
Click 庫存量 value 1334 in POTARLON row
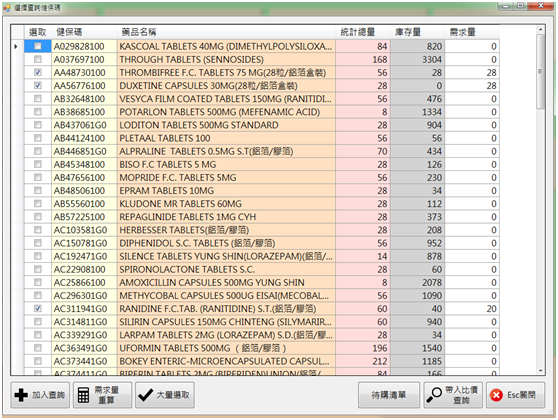[x=418, y=112]
